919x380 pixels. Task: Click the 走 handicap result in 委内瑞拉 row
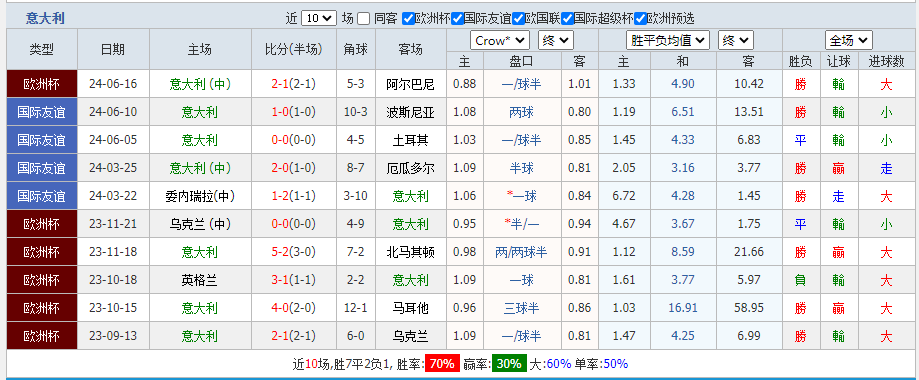839,196
